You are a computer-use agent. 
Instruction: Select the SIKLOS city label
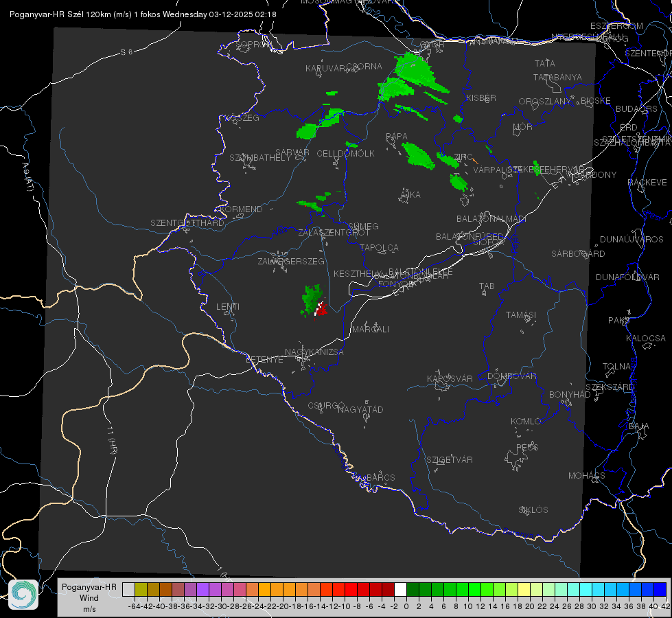[x=533, y=510]
